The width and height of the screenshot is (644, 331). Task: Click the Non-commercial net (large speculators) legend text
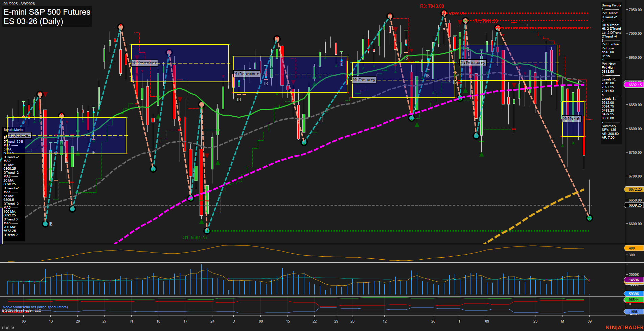click(x=35, y=307)
